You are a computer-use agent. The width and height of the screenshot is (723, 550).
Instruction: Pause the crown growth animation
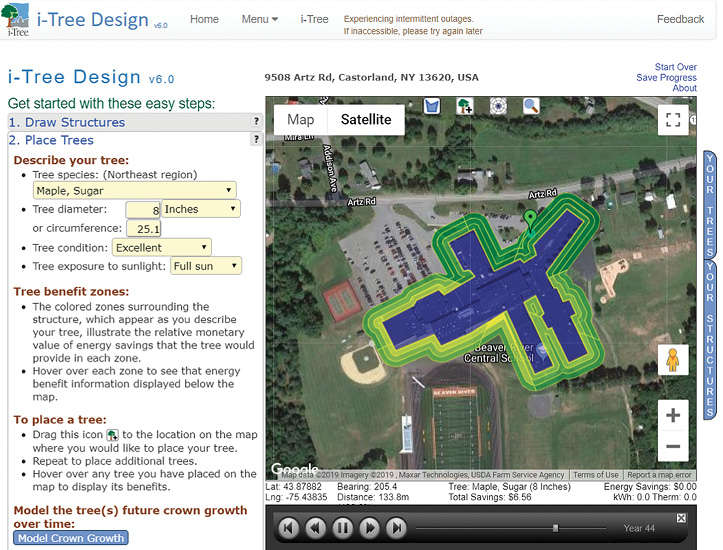point(343,527)
